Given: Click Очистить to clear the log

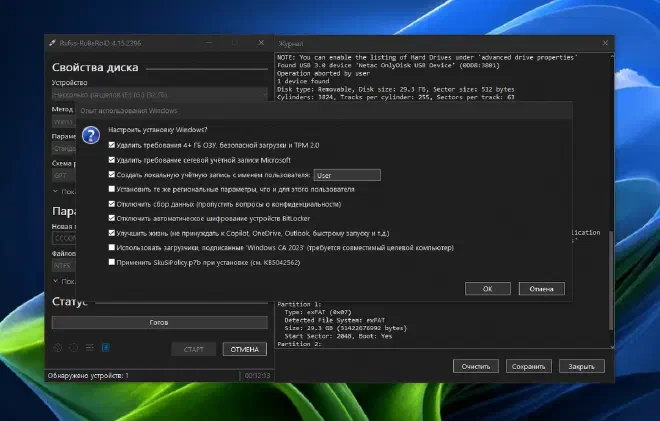Looking at the screenshot, I should click(x=476, y=366).
